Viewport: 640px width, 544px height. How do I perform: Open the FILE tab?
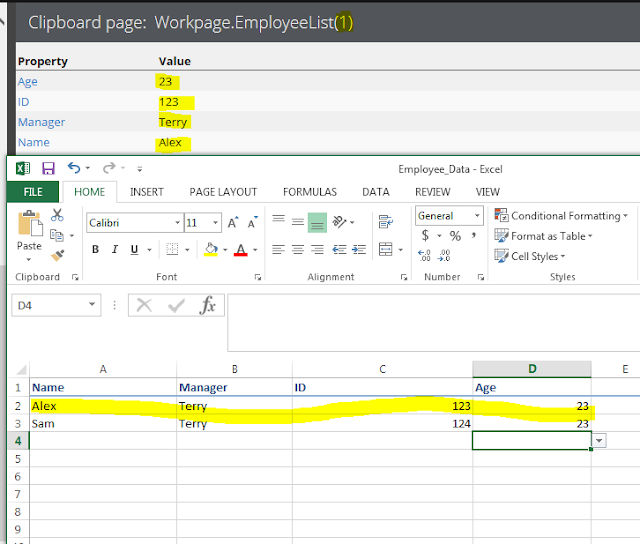click(x=33, y=192)
